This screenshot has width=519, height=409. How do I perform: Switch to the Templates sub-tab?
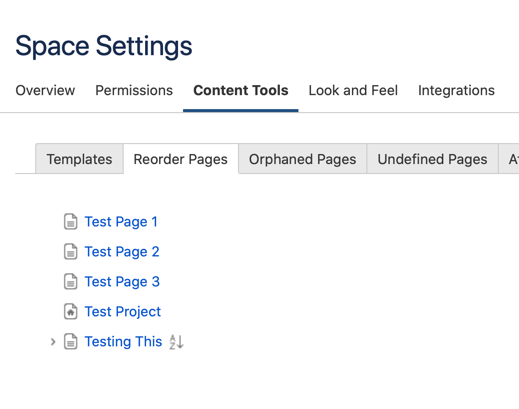coord(79,159)
